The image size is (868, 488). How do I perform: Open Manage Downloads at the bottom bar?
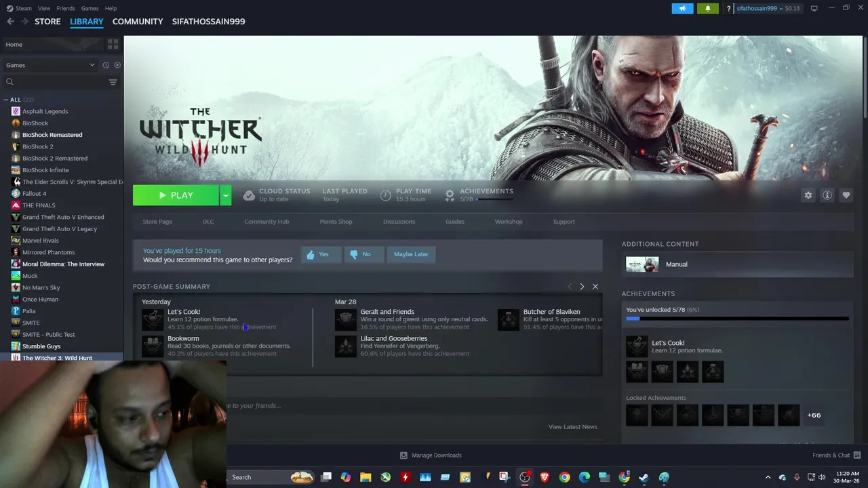coord(431,455)
